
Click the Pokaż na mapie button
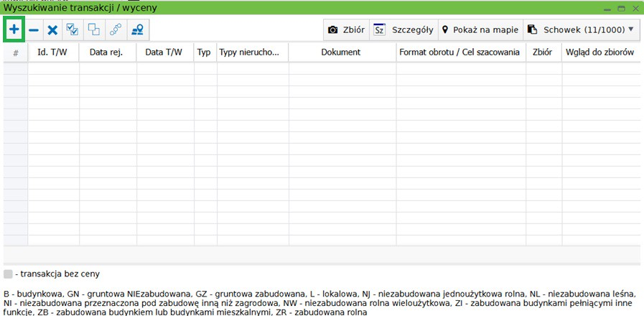point(480,30)
